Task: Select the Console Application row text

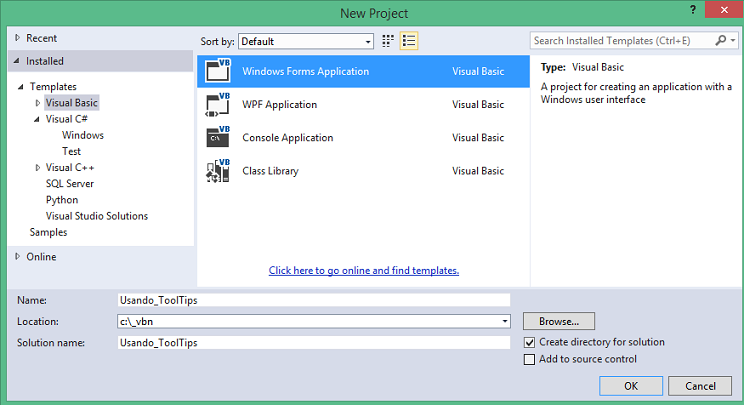Action: pos(288,138)
